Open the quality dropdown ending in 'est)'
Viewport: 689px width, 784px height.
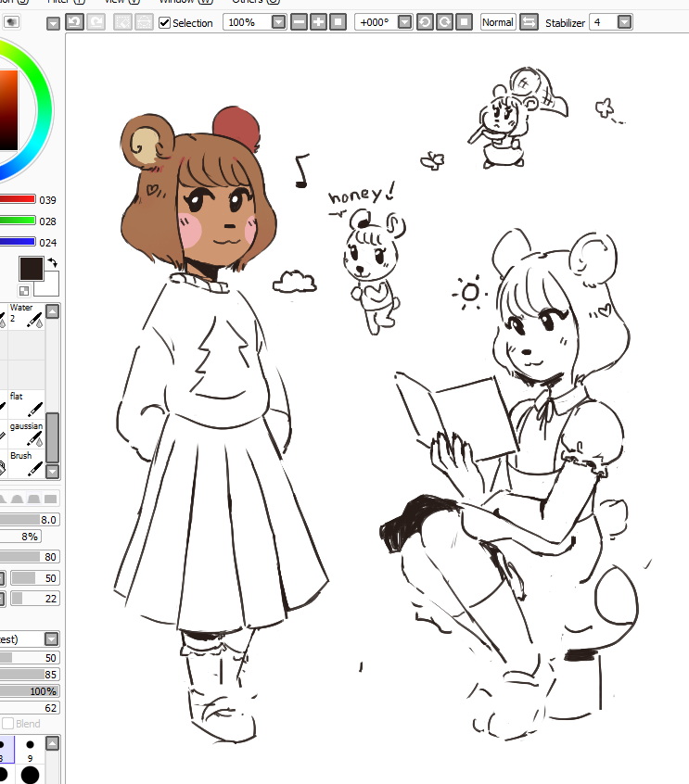click(x=52, y=639)
